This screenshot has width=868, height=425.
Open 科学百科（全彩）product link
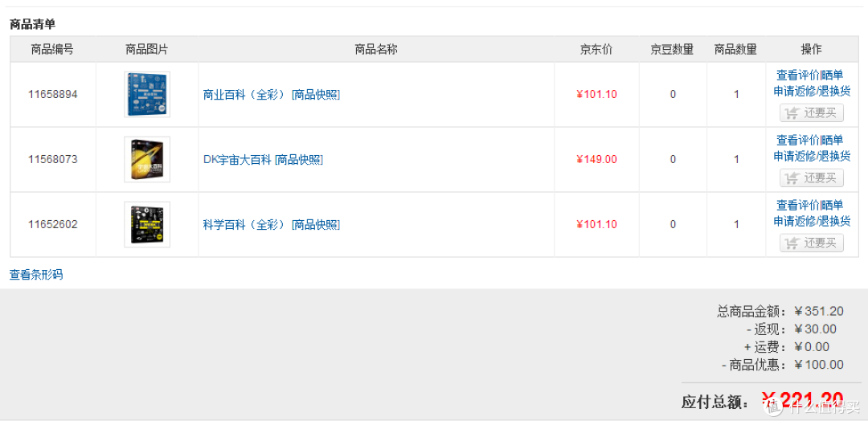(x=244, y=225)
